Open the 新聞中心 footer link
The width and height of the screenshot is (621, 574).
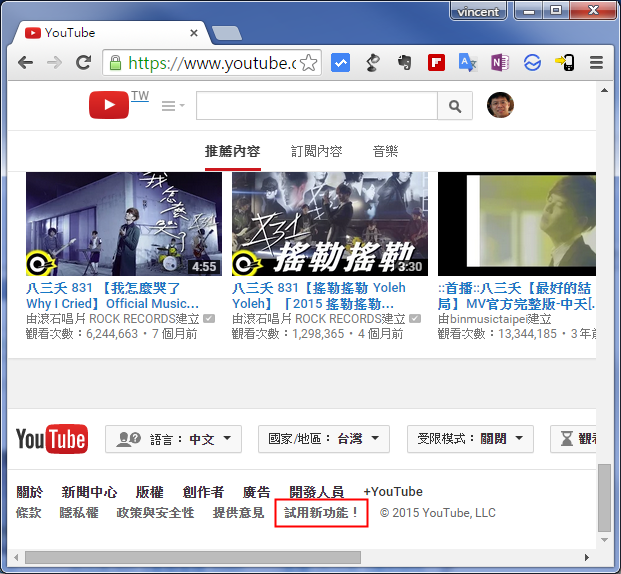click(x=89, y=492)
